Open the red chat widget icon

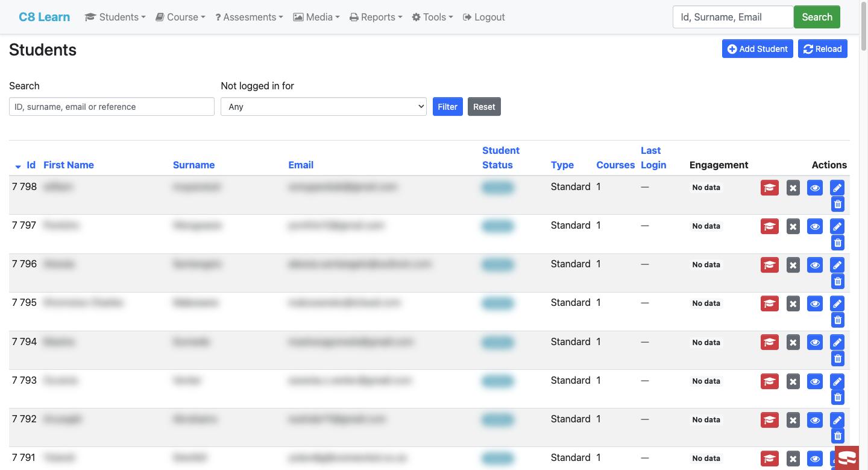click(846, 458)
